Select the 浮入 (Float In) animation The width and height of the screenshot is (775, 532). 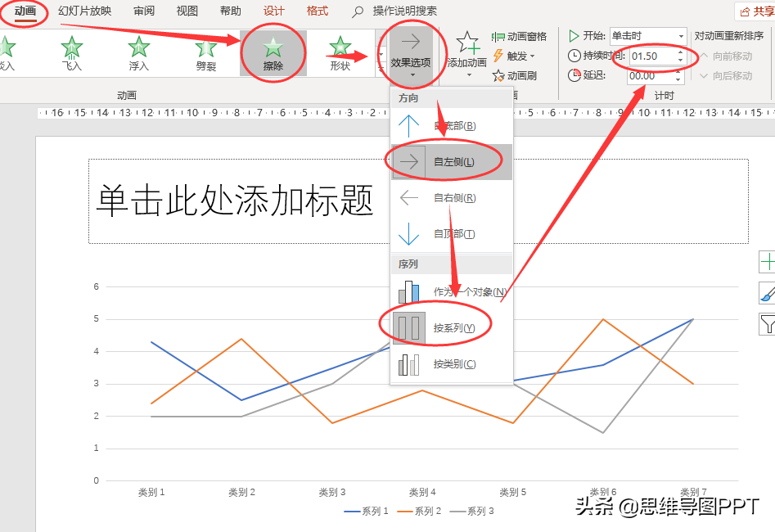click(x=139, y=53)
